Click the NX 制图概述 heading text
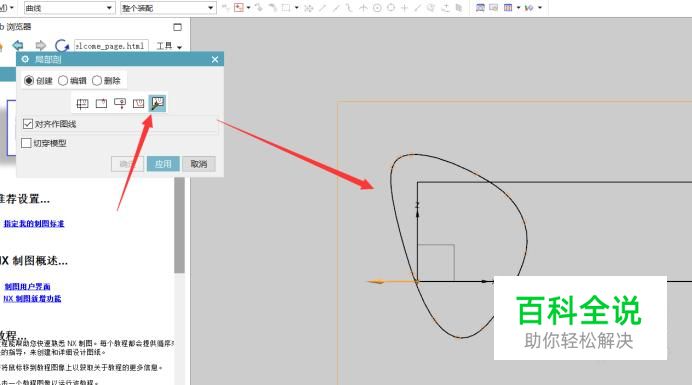The image size is (692, 385). click(x=34, y=261)
